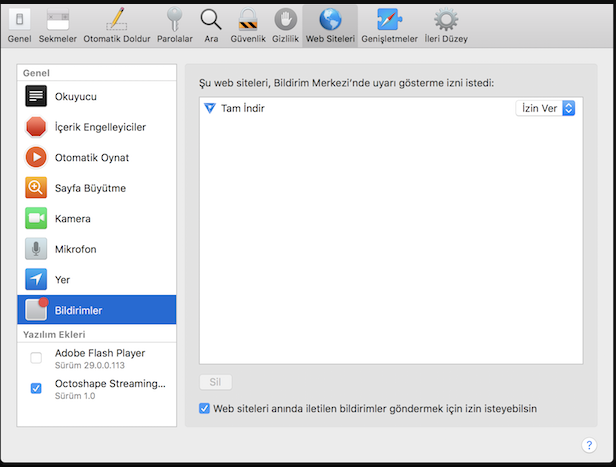Open the İzin Ver dropdown
Viewport: 616px width, 467px height.
[546, 108]
